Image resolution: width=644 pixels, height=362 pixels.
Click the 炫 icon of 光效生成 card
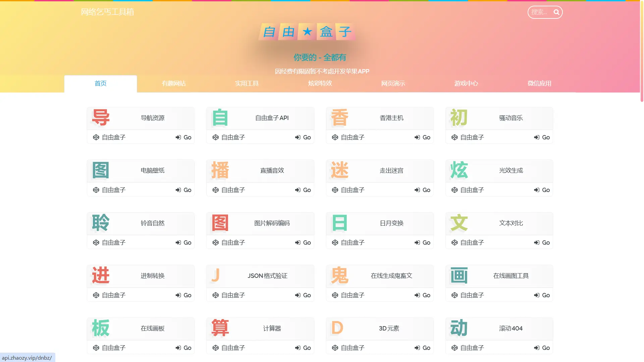pos(459,170)
